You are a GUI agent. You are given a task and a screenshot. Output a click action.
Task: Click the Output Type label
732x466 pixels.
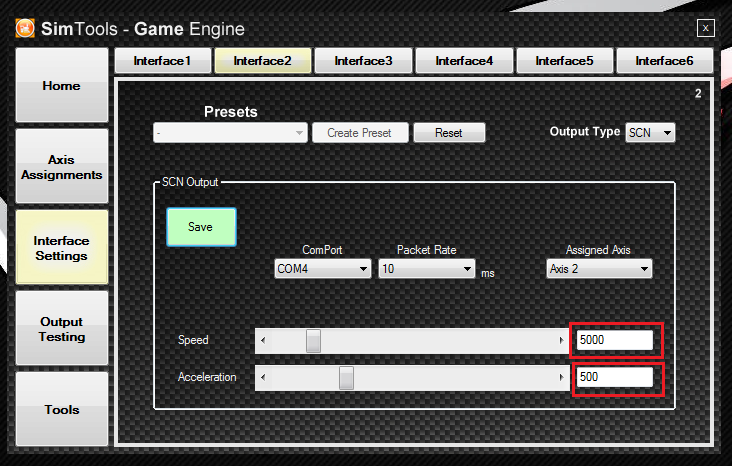point(584,132)
